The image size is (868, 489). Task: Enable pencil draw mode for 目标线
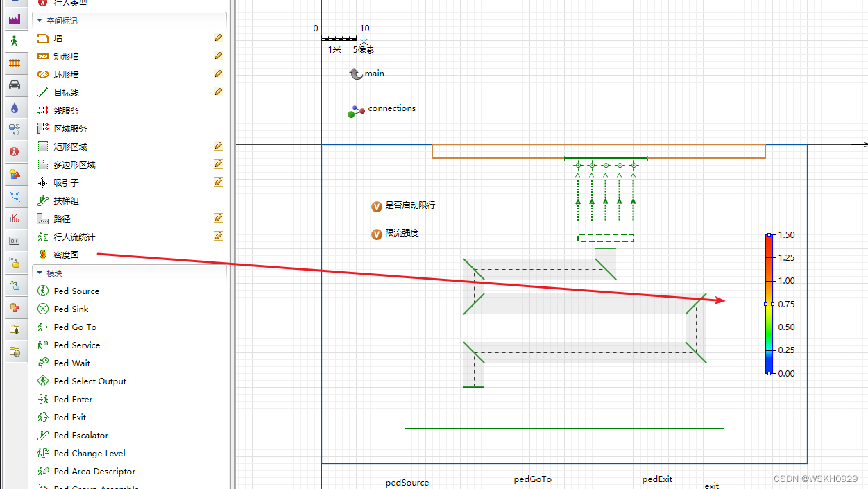click(219, 92)
